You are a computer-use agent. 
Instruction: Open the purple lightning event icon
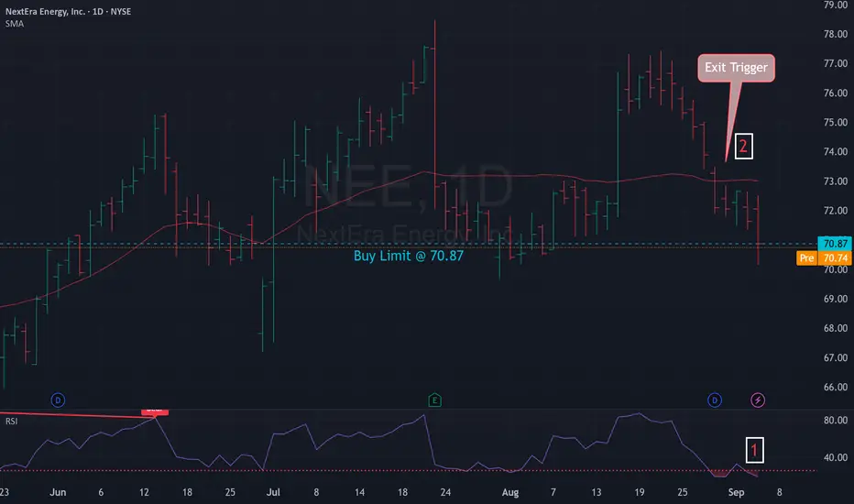tap(758, 400)
